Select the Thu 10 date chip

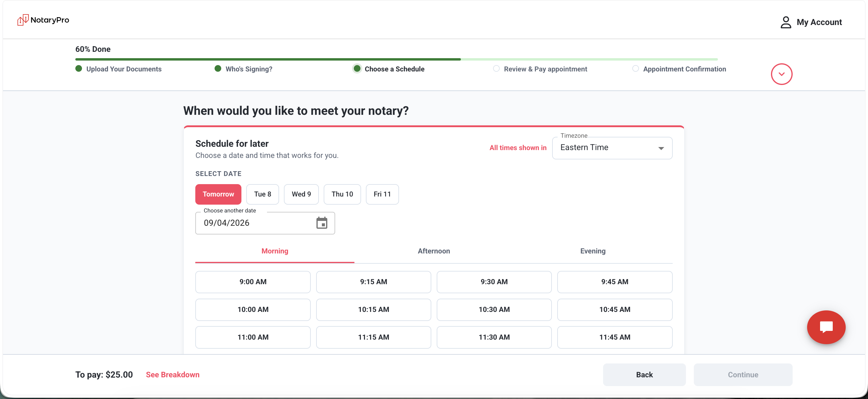point(342,194)
